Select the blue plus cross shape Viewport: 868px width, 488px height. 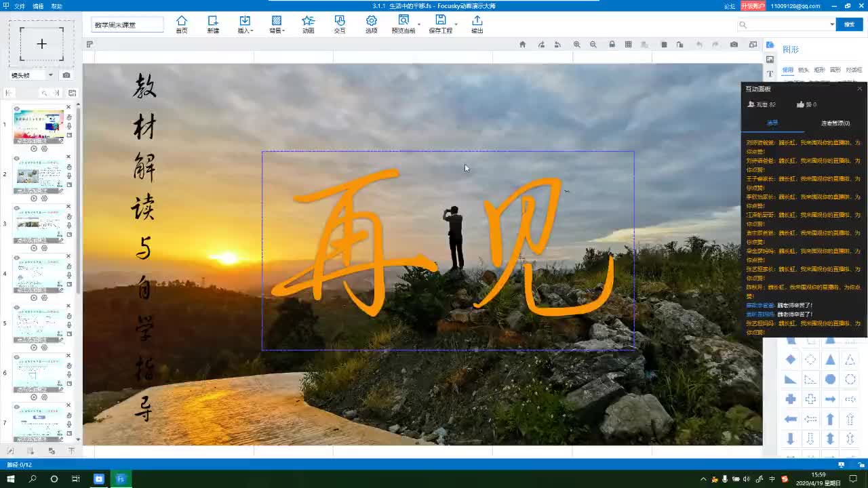pyautogui.click(x=791, y=399)
